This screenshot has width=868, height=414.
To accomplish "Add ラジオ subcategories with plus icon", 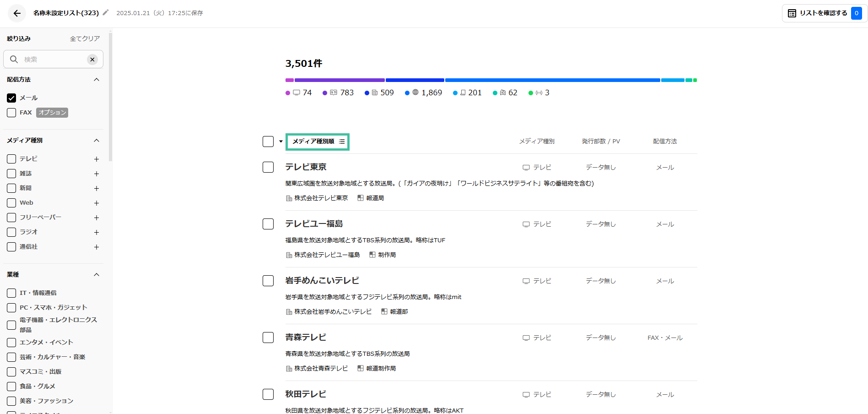I will click(x=97, y=232).
